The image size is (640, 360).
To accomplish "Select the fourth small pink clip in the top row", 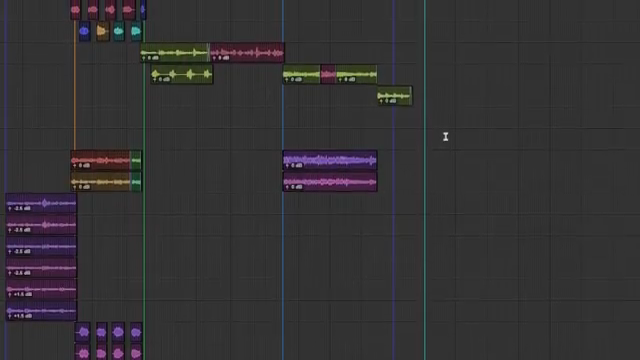I will point(129,9).
